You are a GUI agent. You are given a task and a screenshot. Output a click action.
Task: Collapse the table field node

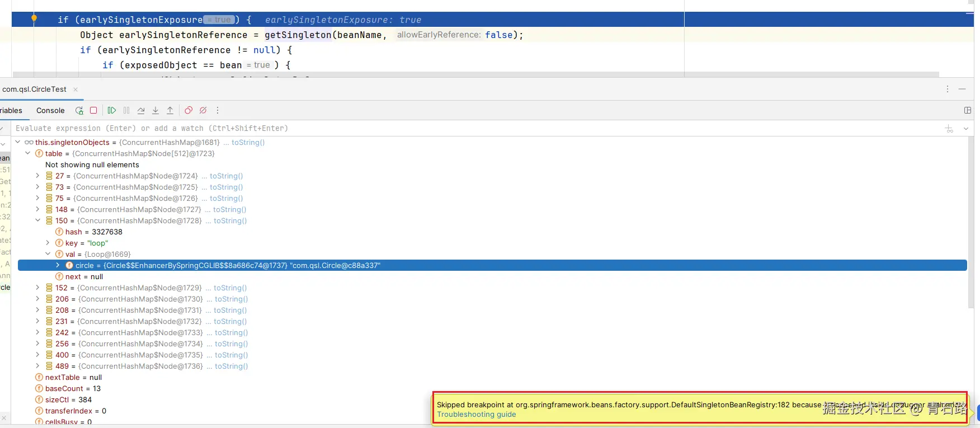[27, 153]
